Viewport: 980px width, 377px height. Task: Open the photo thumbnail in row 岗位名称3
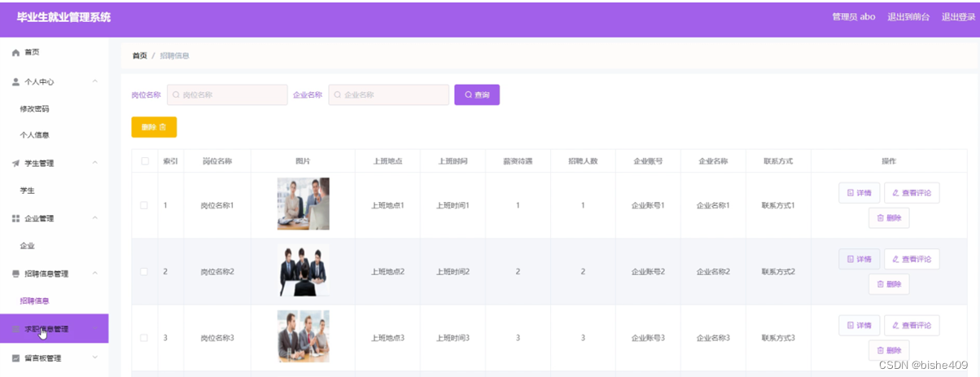303,335
